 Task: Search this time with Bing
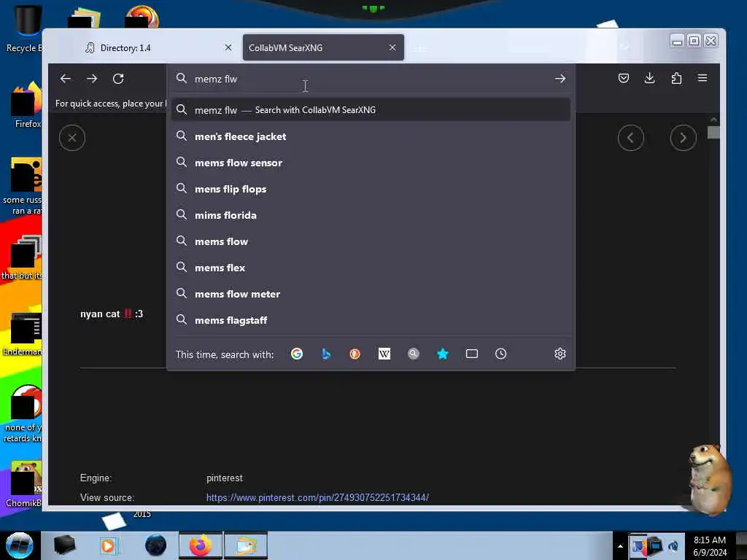(x=326, y=354)
